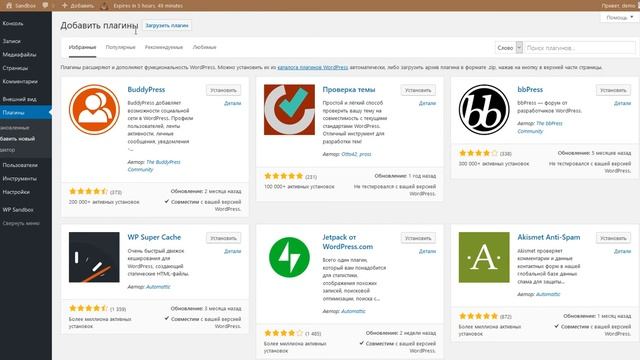Open the WP Super Cache title link

154,237
